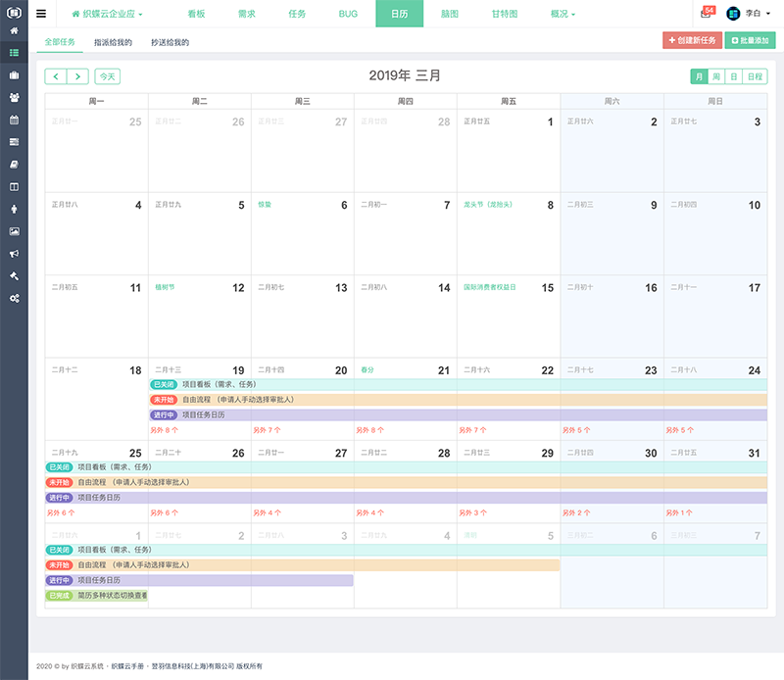
Task: Click the megaphone announcements sidebar icon
Action: [14, 254]
